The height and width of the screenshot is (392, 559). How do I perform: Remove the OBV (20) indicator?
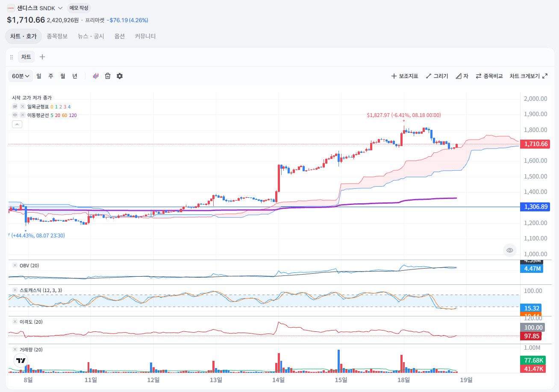15,266
